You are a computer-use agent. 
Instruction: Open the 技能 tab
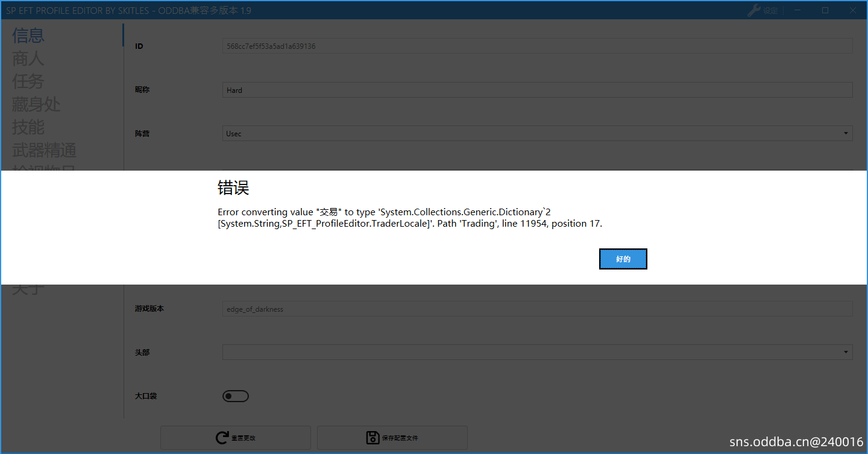tap(28, 127)
